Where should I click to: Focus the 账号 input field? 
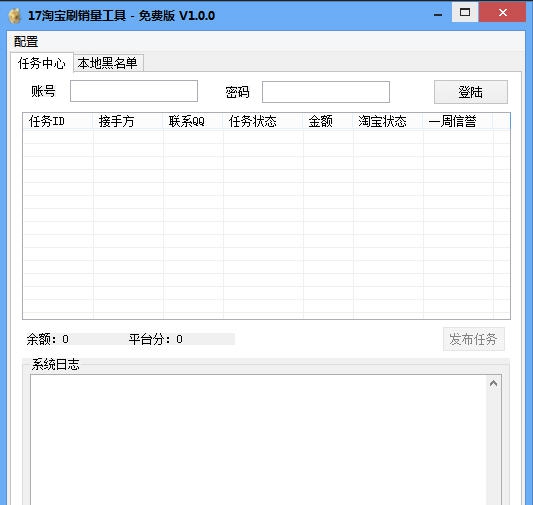point(134,91)
